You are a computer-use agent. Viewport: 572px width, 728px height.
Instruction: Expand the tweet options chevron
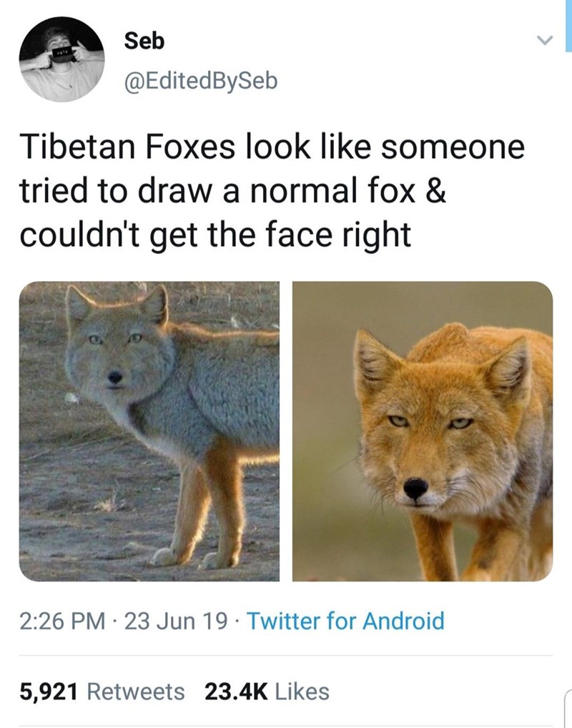pyautogui.click(x=546, y=40)
